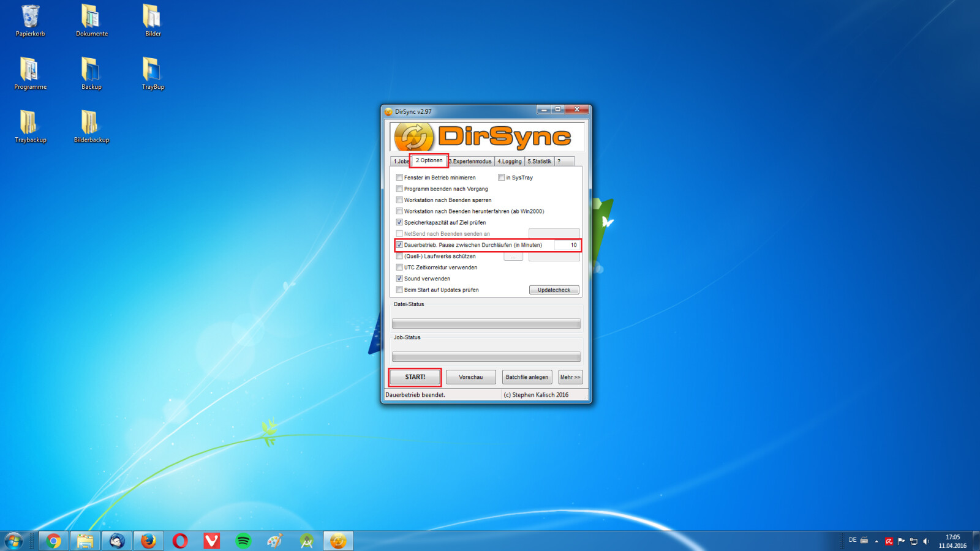This screenshot has width=980, height=551.
Task: Click the Avira icon in the system tray
Action: click(889, 541)
